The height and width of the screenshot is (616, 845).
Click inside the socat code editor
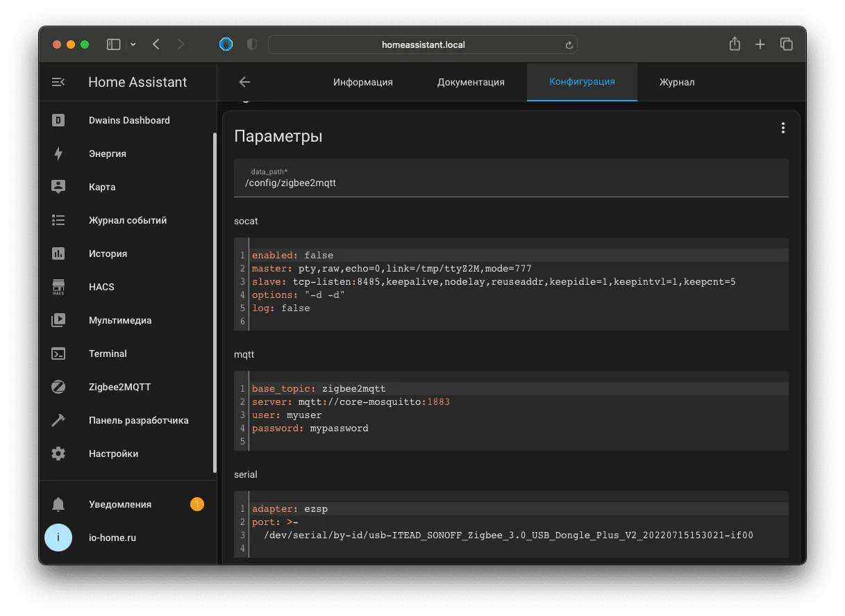click(x=511, y=285)
